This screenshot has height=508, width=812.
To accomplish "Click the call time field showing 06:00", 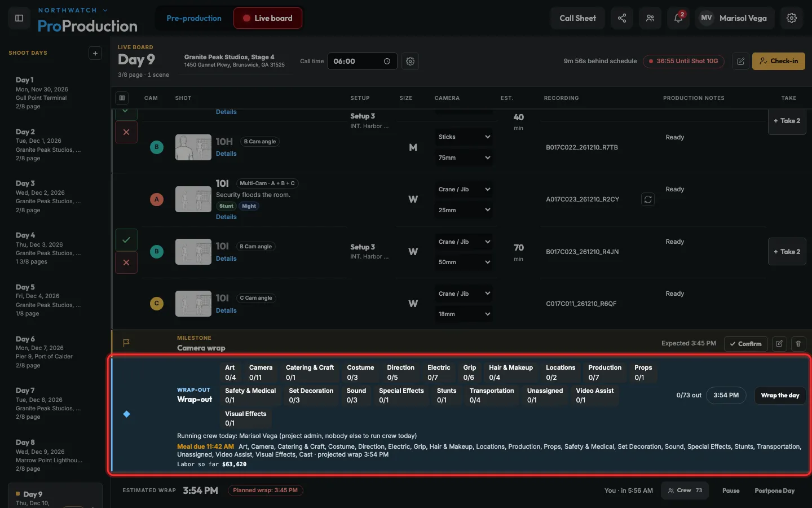I will 362,61.
